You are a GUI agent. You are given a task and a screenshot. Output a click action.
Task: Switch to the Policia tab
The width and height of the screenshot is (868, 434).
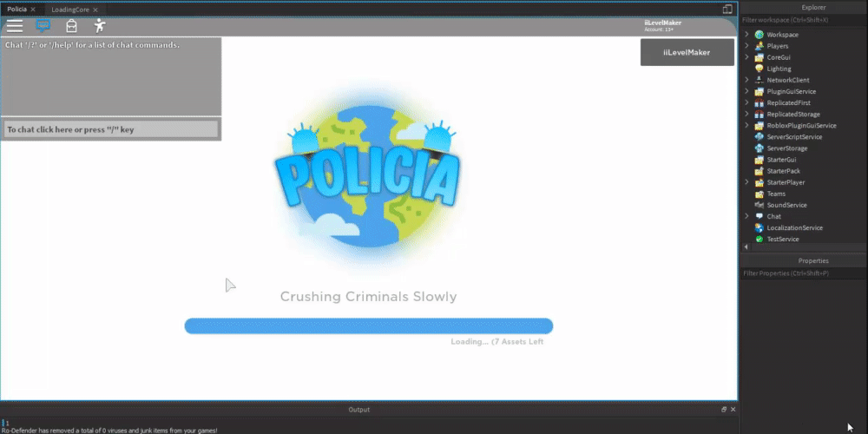pos(16,10)
